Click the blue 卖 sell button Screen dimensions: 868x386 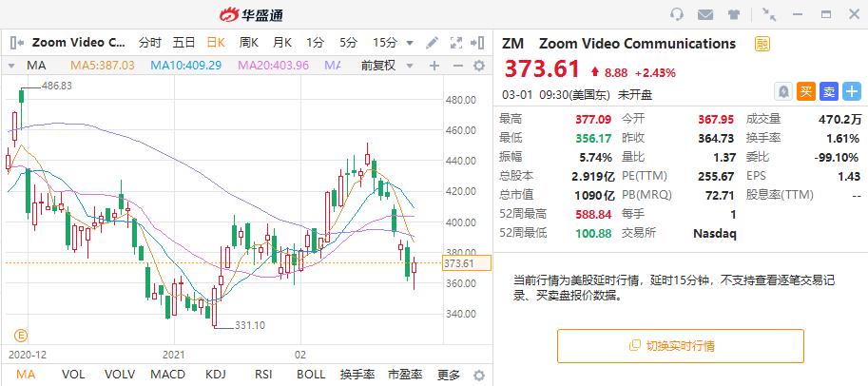[x=829, y=92]
